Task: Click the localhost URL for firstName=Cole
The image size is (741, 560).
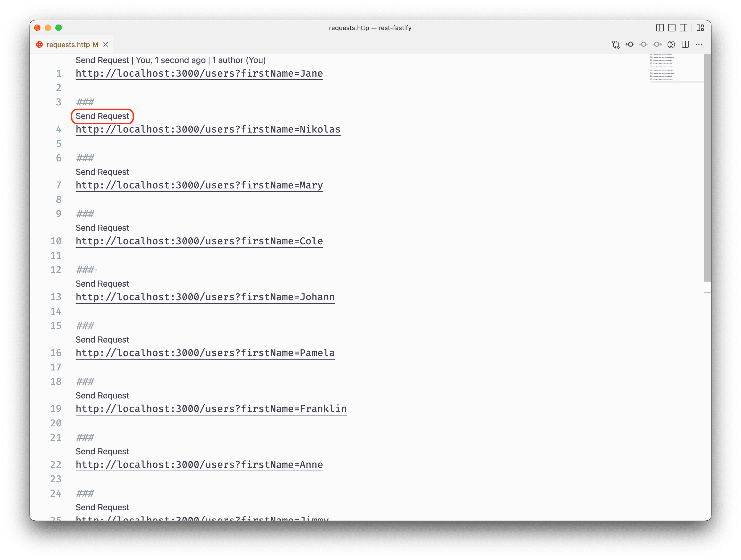Action: [199, 241]
